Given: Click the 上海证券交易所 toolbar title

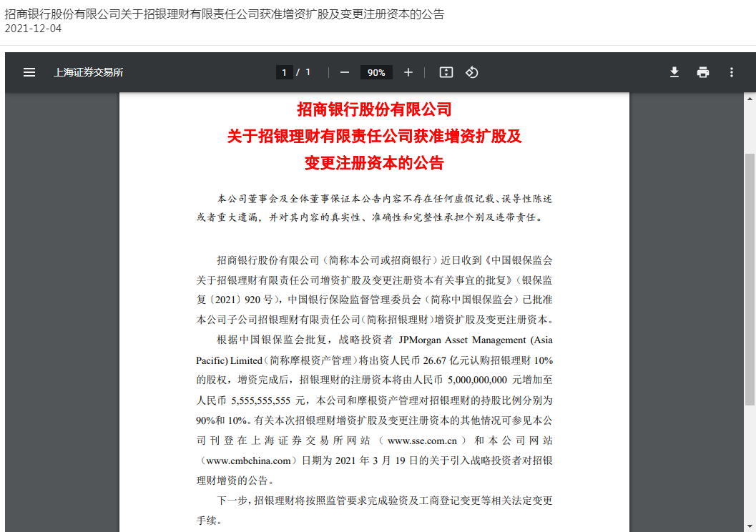Looking at the screenshot, I should 88,72.
